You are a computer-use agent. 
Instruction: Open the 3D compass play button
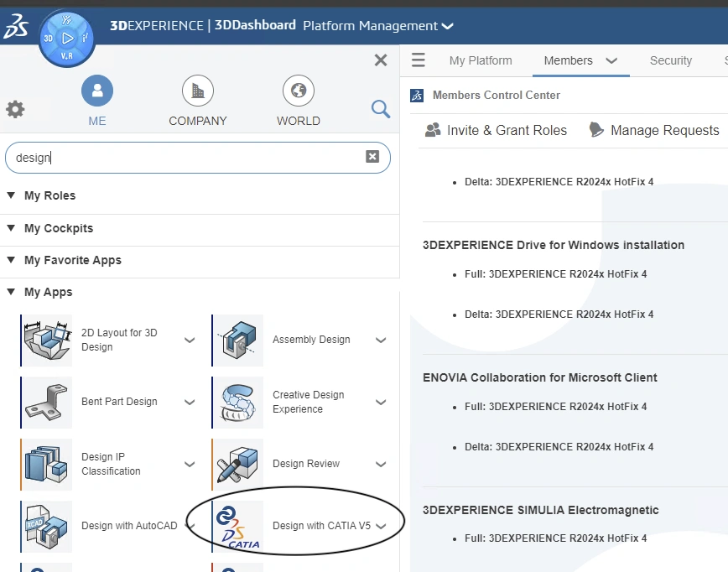[67, 38]
